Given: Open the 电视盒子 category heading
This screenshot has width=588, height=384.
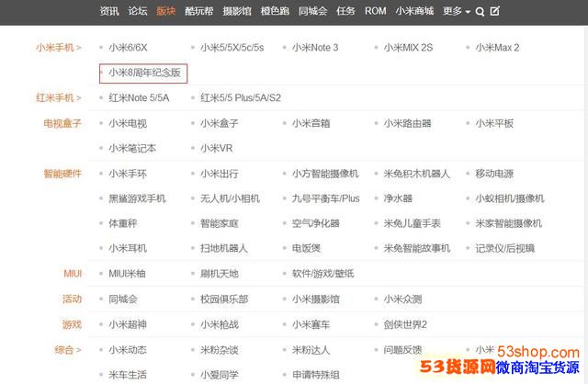Looking at the screenshot, I should pos(62,123).
